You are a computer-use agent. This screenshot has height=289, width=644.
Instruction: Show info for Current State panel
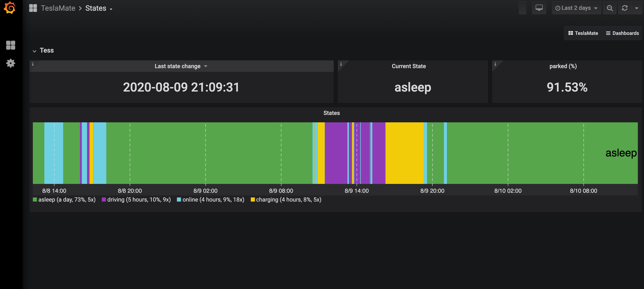pos(341,64)
